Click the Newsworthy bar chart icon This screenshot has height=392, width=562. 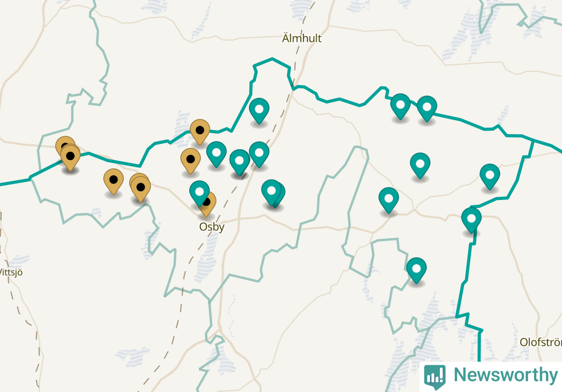(435, 376)
